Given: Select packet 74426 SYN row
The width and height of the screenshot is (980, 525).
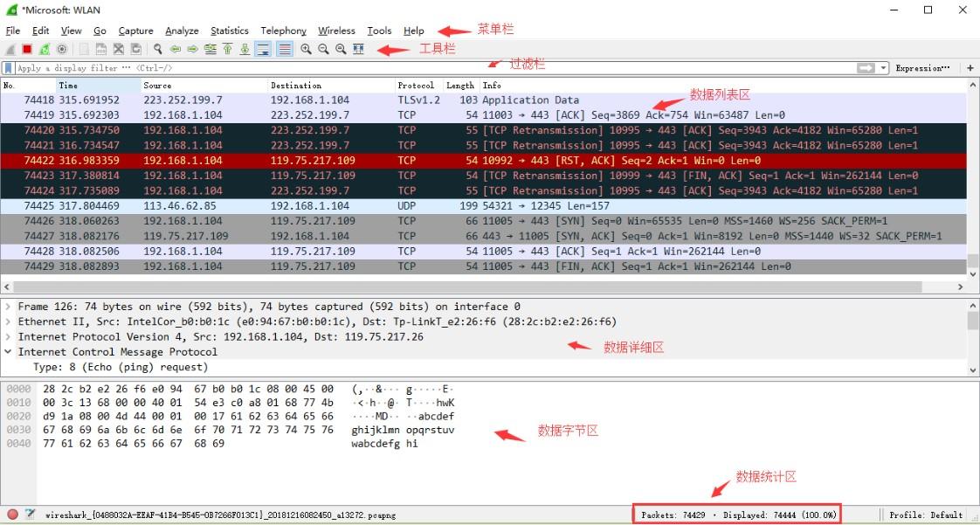Looking at the screenshot, I should pyautogui.click(x=484, y=221).
